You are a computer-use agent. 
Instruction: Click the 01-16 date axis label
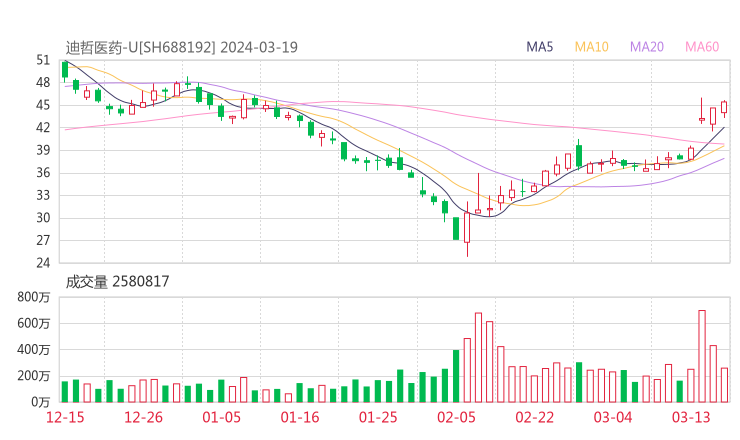[x=300, y=417]
